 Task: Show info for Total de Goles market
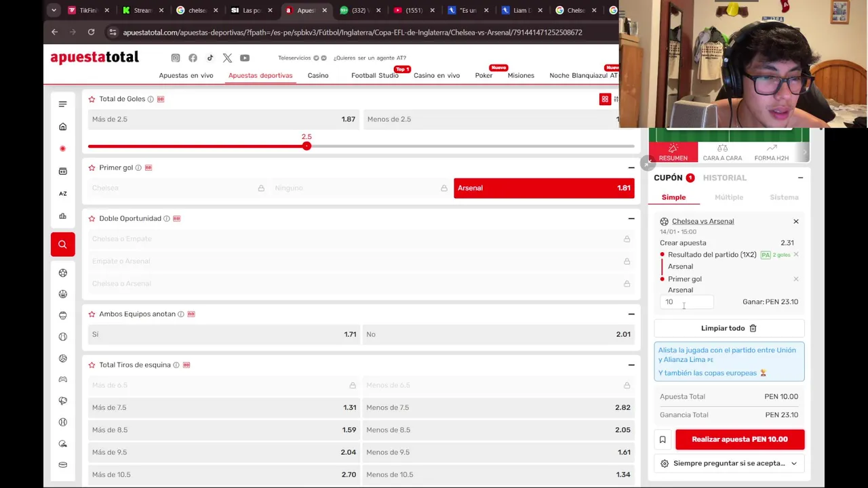click(151, 99)
